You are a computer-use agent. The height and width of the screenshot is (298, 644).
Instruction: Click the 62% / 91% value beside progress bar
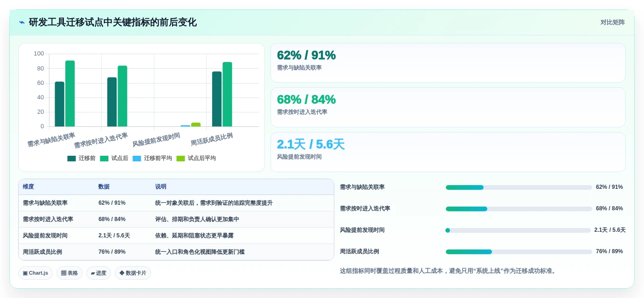tap(609, 187)
